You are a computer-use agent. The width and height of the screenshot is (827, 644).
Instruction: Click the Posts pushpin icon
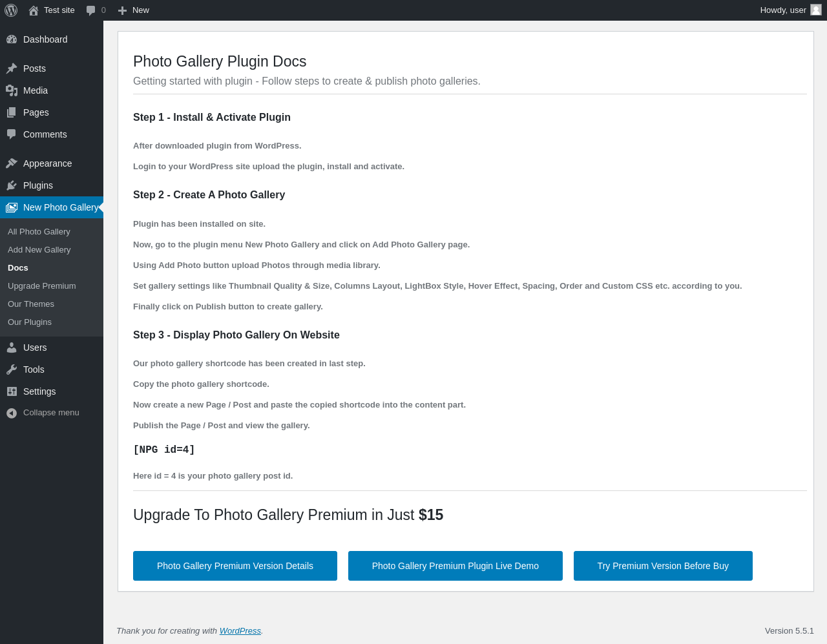click(x=12, y=68)
